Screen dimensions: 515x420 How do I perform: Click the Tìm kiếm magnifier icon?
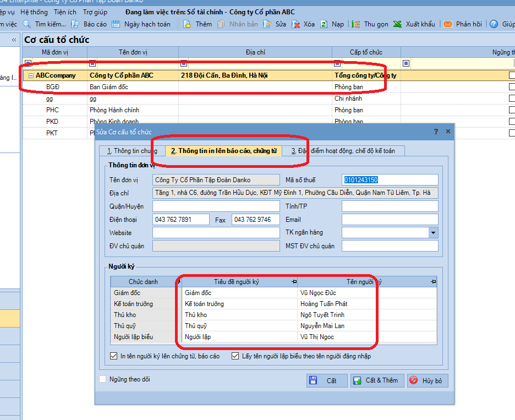click(27, 24)
